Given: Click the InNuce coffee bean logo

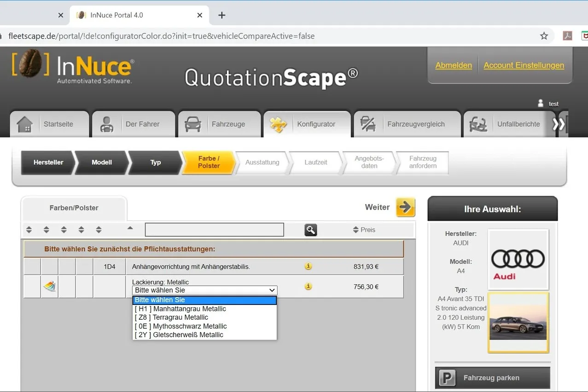Looking at the screenshot, I should (31, 63).
